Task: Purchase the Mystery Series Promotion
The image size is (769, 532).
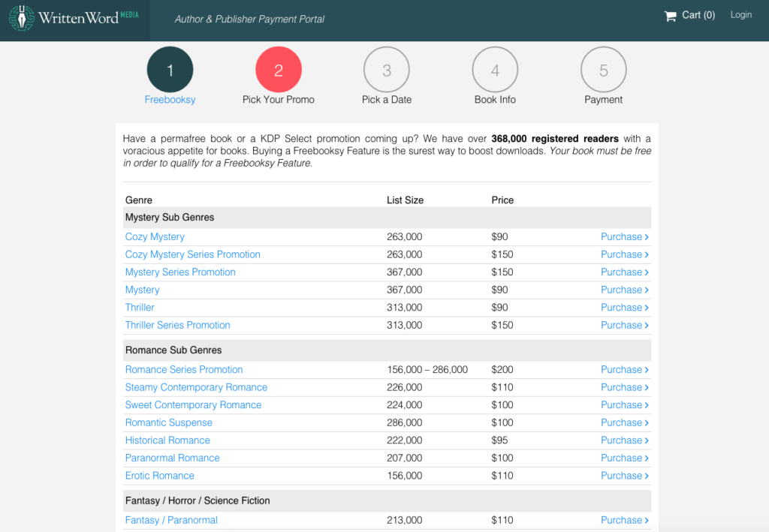Action: 624,272
